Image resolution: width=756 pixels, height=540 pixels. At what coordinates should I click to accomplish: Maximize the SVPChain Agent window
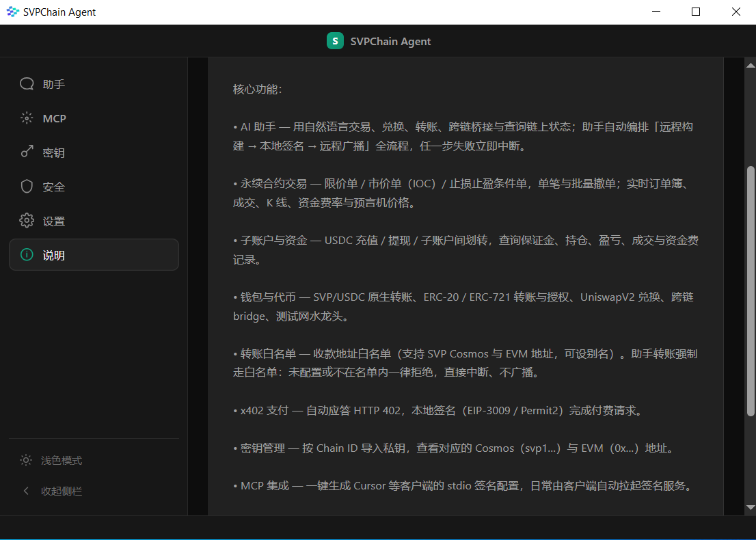click(696, 12)
